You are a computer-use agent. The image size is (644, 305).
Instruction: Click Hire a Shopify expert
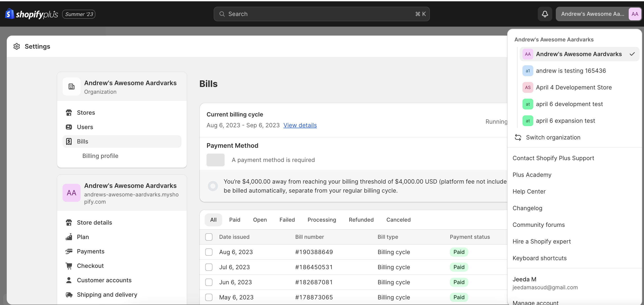[541, 241]
